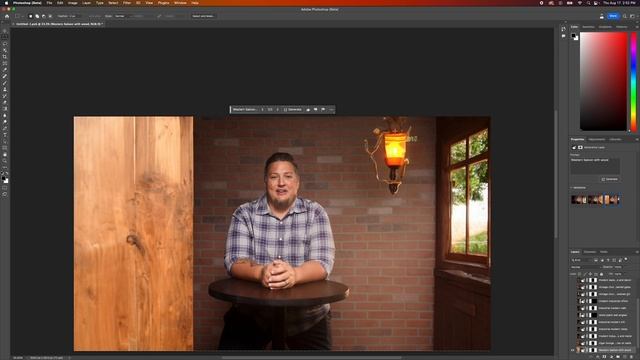Open the Layers panel options menu
Viewport: 640px width, 360px height.
(637, 252)
